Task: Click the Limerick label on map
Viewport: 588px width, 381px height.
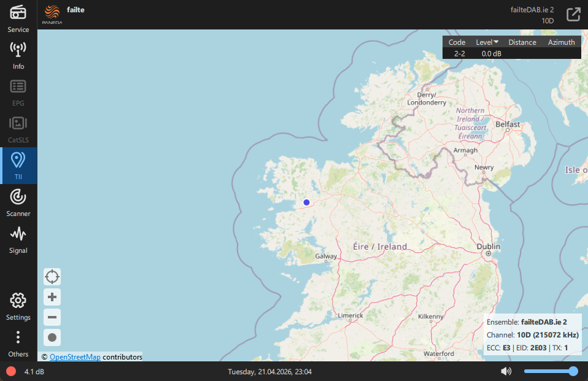Action: tap(350, 315)
